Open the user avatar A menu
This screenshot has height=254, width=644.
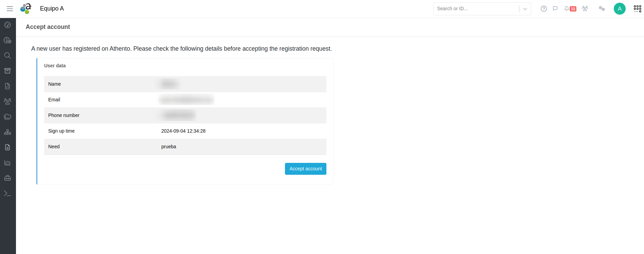click(619, 9)
